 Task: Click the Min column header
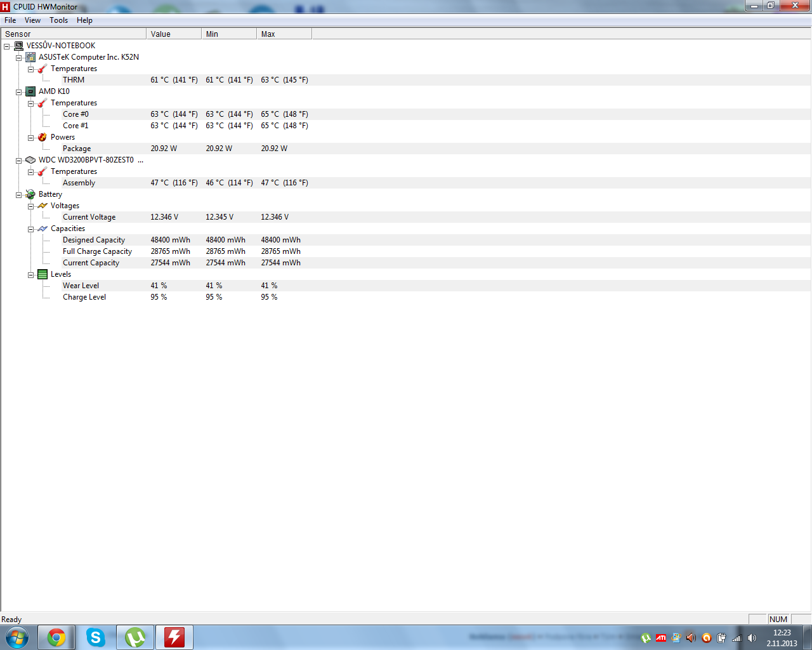pos(229,34)
